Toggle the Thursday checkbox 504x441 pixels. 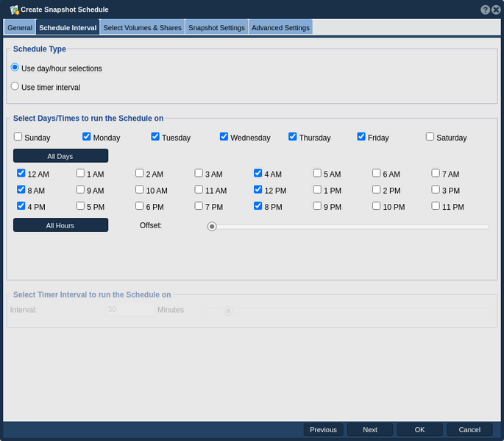[293, 137]
